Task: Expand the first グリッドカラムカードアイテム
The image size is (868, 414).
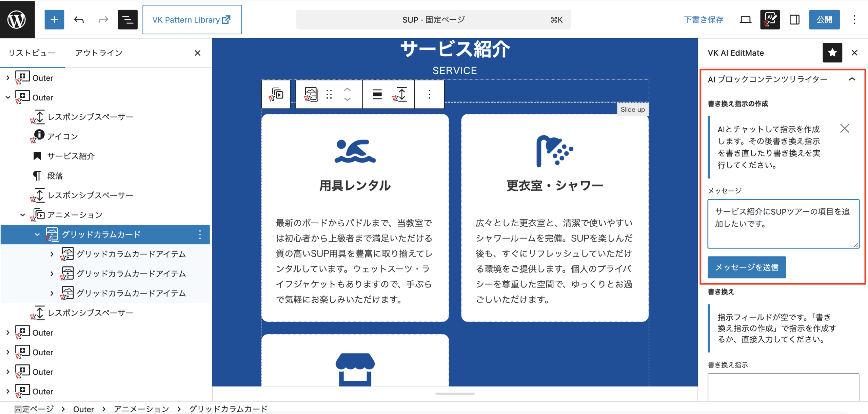Action: [52, 254]
